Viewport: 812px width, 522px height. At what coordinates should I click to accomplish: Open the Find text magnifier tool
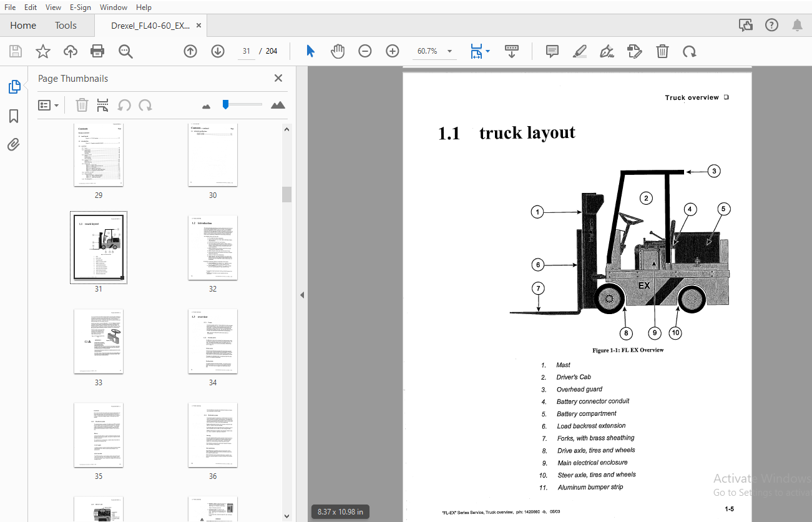[125, 51]
